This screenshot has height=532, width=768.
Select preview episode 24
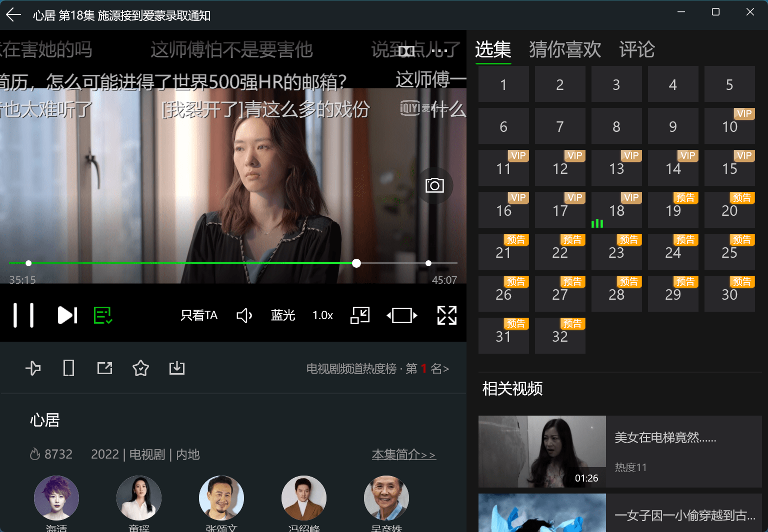(673, 252)
